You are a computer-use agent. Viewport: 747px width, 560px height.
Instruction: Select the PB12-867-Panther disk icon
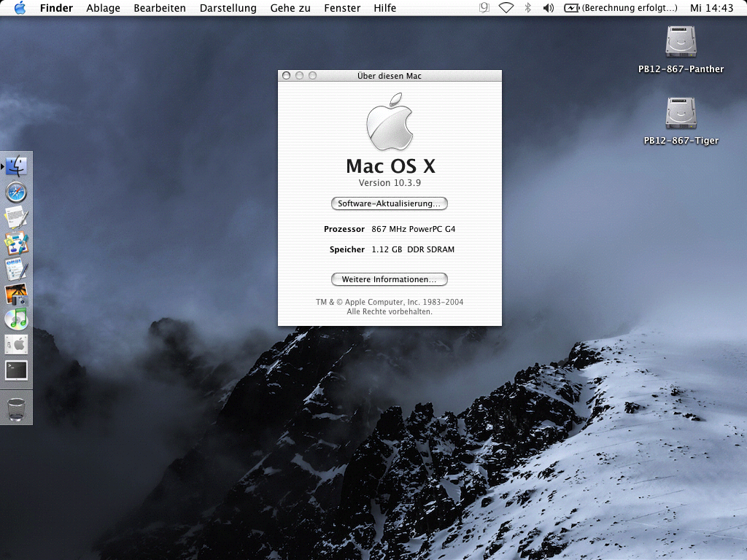click(681, 42)
